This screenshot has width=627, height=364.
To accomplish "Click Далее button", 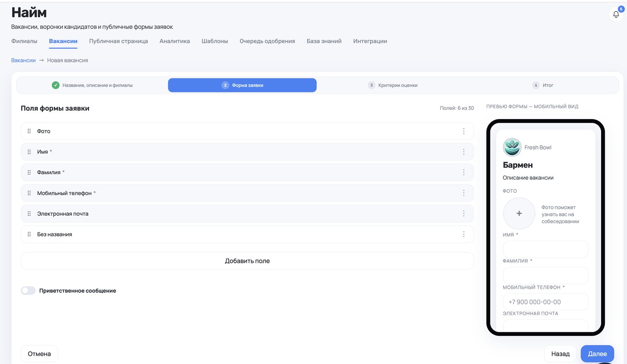I will coord(597,354).
